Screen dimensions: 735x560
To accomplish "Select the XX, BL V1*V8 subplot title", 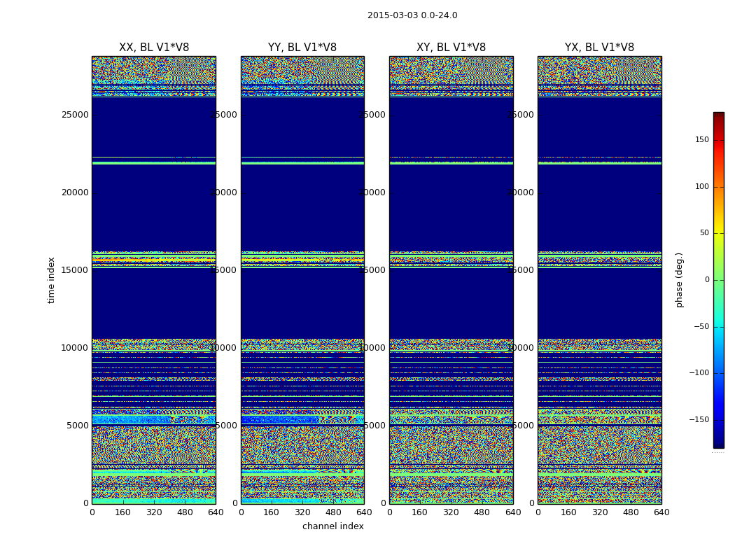I will tap(154, 48).
